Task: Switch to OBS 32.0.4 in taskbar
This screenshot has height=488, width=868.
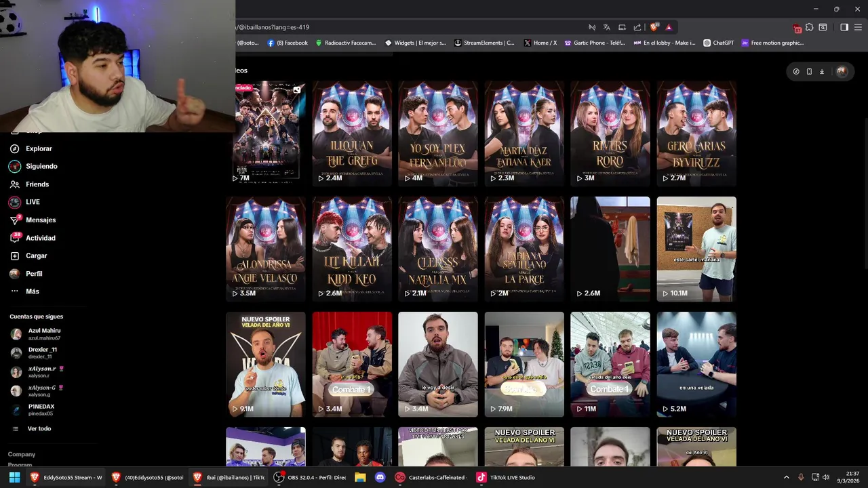Action: tap(310, 477)
